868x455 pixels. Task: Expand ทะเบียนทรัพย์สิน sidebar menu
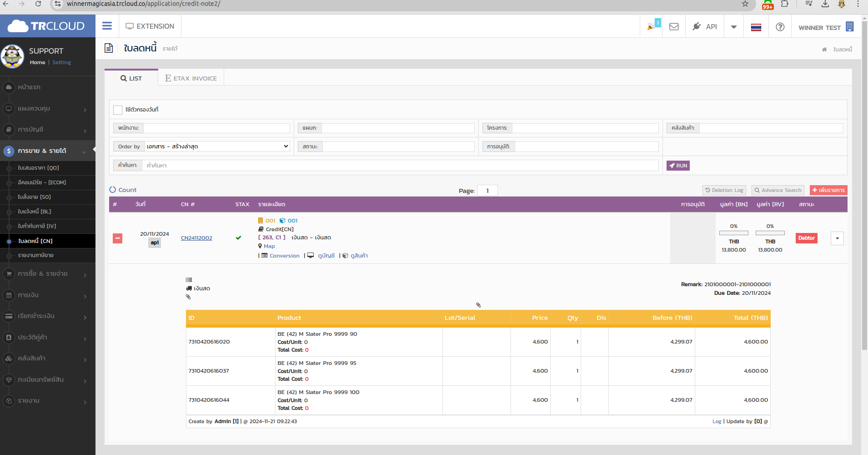48,379
